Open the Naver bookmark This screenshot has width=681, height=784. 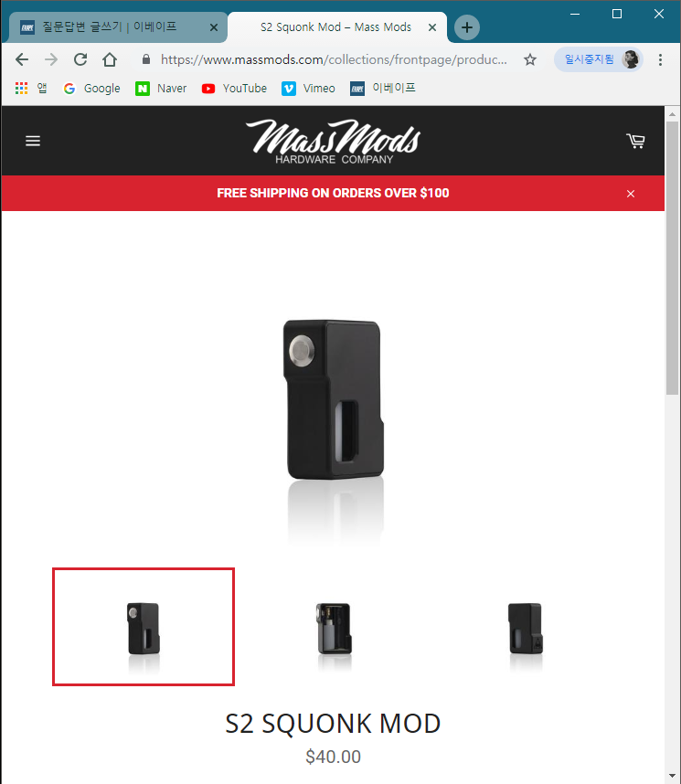click(x=161, y=89)
